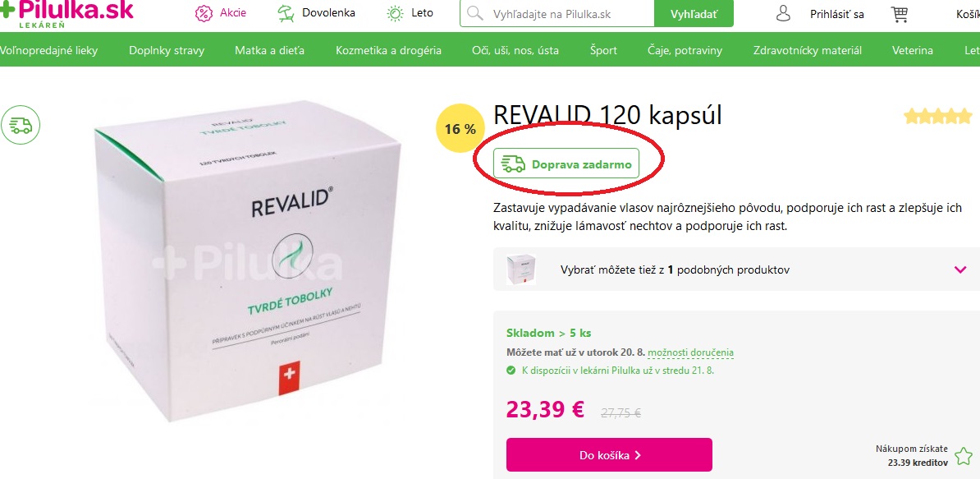Focus the Pilulka.sk search field
This screenshot has width=980, height=479.
pyautogui.click(x=556, y=14)
